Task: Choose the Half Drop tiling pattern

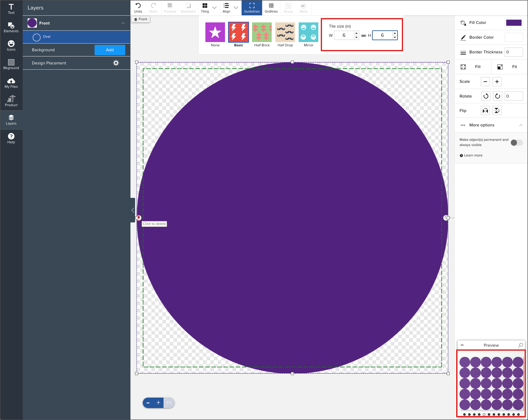Action: 285,32
